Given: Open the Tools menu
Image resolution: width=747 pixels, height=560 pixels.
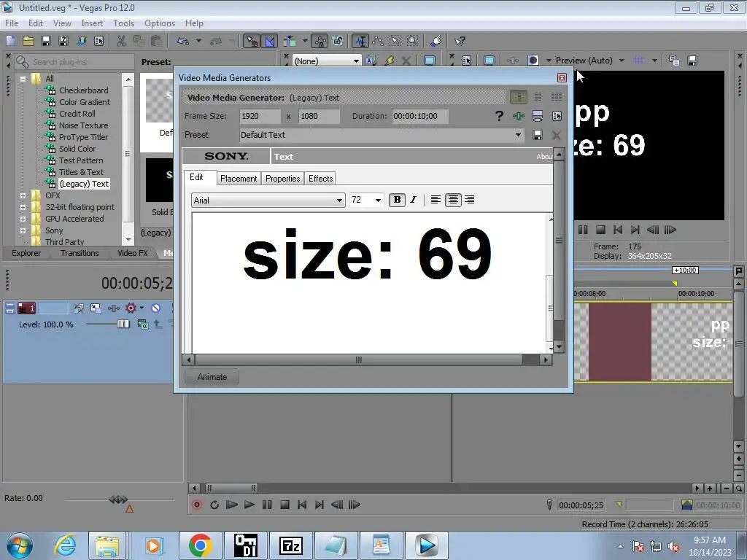Looking at the screenshot, I should tap(123, 23).
